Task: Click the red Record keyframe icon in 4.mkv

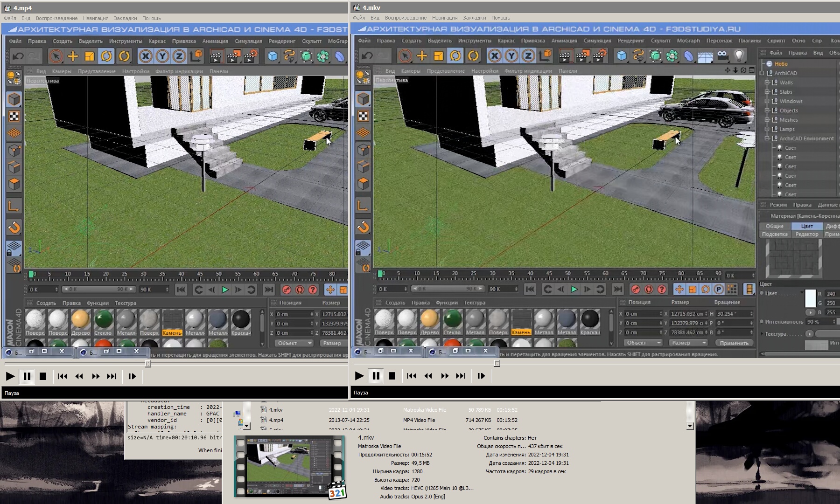Action: 635,289
